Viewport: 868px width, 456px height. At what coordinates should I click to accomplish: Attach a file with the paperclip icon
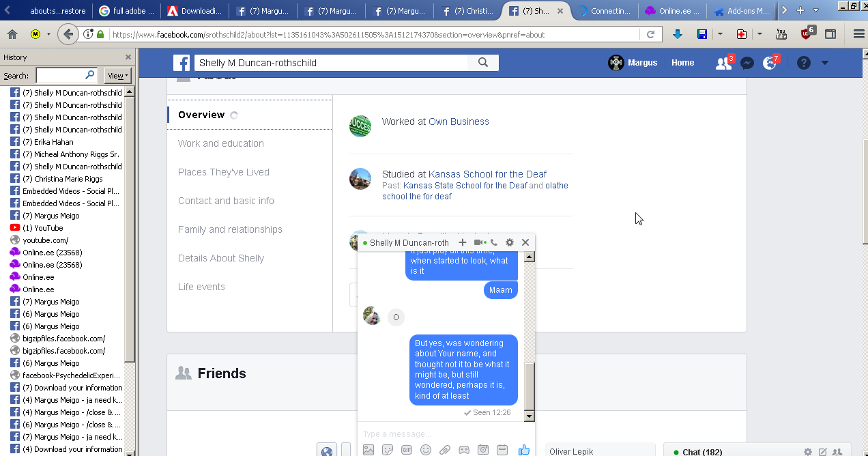[445, 450]
